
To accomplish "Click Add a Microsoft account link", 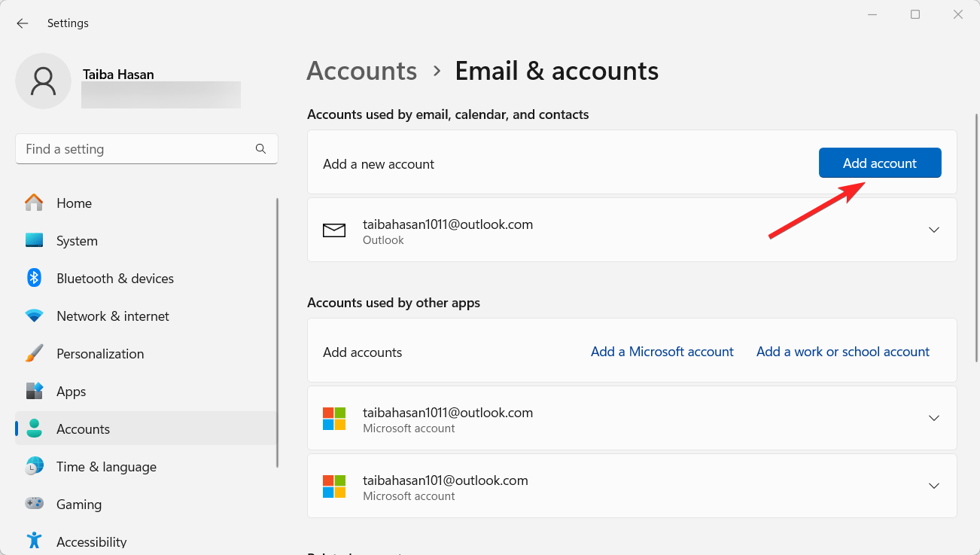I will [662, 352].
